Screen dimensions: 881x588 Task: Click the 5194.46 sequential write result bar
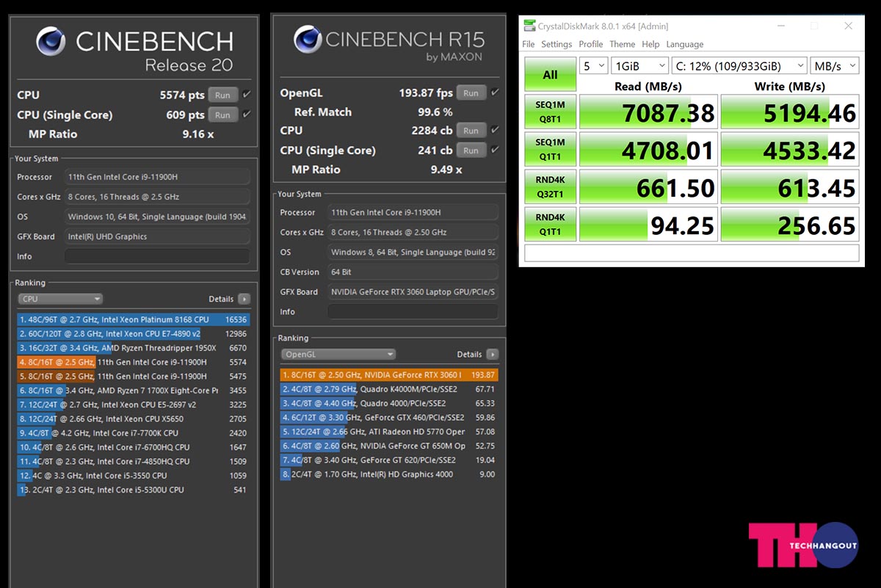[790, 112]
